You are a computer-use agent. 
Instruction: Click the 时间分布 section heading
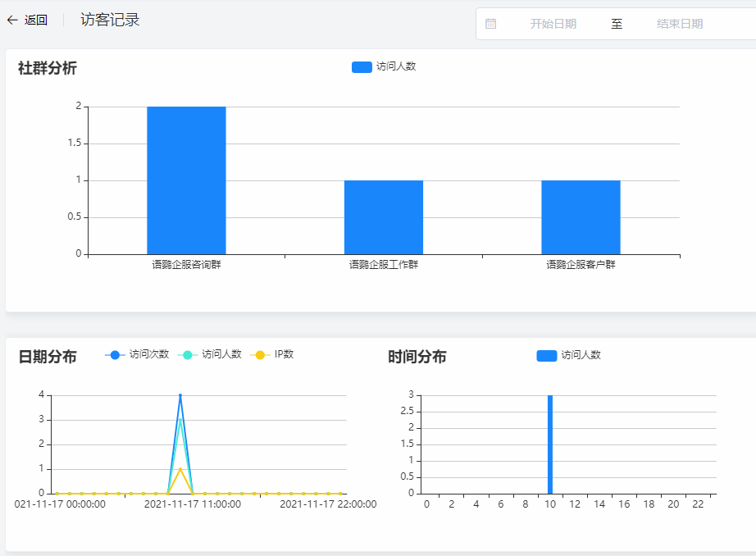417,357
